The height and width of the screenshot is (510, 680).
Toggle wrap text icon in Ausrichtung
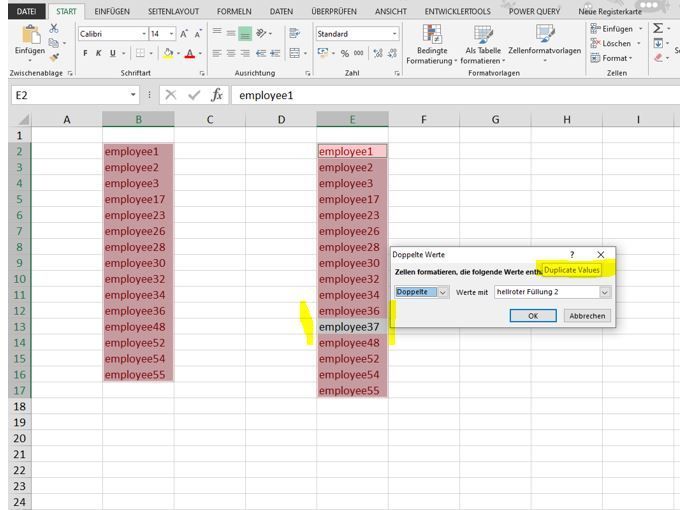(x=294, y=33)
